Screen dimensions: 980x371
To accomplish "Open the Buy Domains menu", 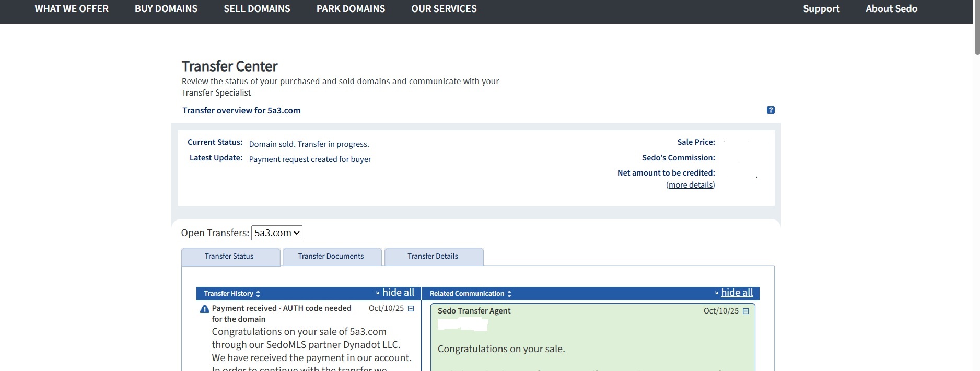I will click(166, 9).
